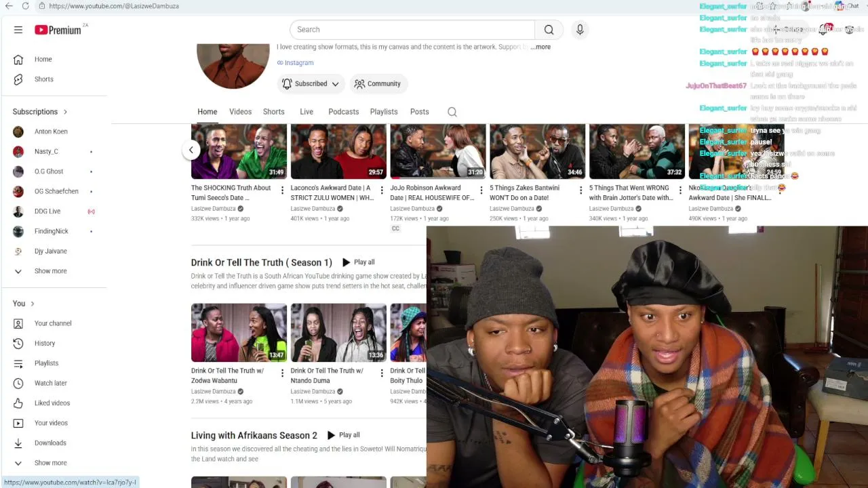Switch to the Posts tab

coord(419,112)
